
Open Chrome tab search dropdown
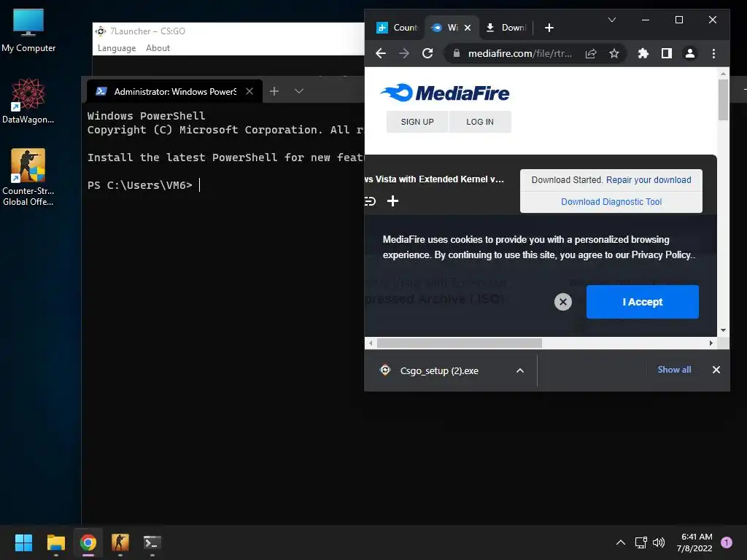[612, 20]
